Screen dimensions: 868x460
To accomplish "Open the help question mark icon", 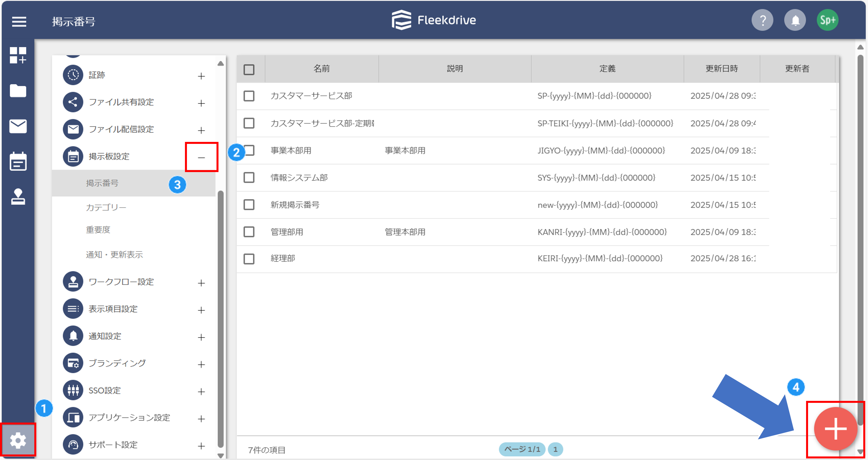I will pyautogui.click(x=762, y=20).
